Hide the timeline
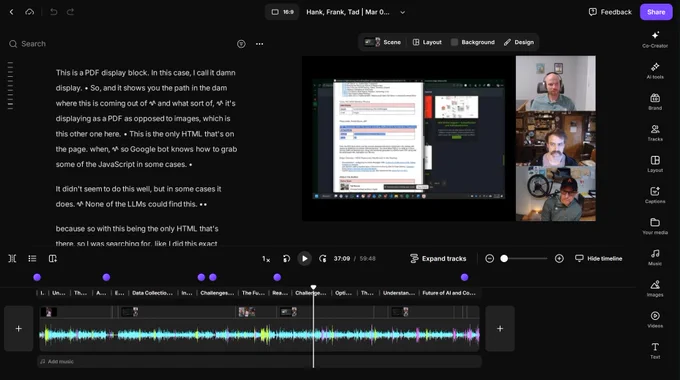680x380 pixels. tap(598, 259)
